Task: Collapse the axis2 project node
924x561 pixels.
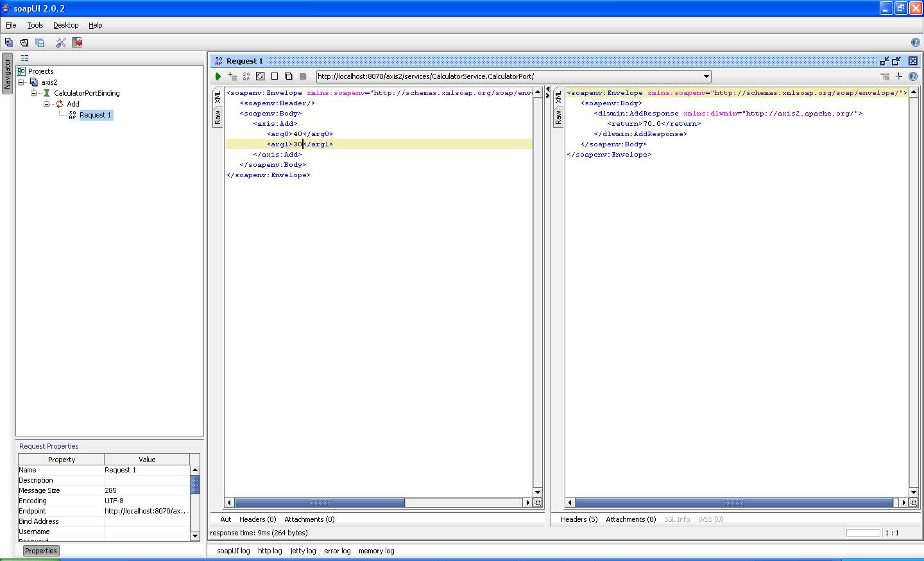Action: 21,82
